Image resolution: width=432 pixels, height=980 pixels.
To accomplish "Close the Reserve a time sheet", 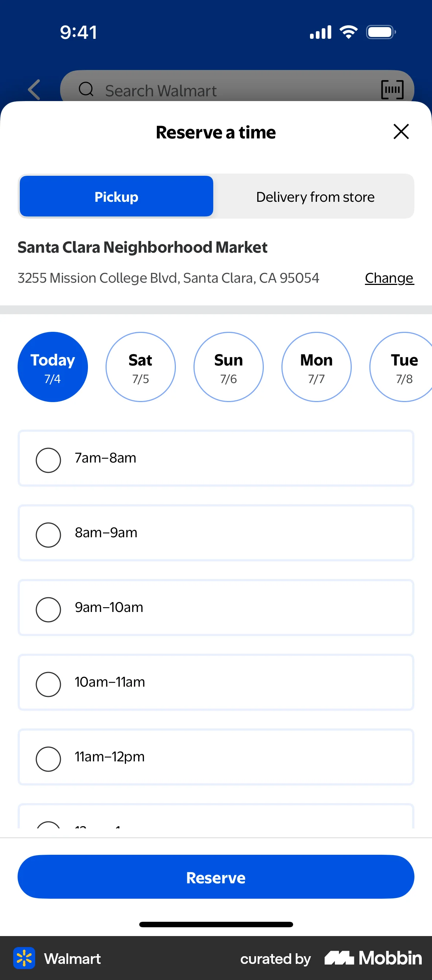I will tap(401, 132).
